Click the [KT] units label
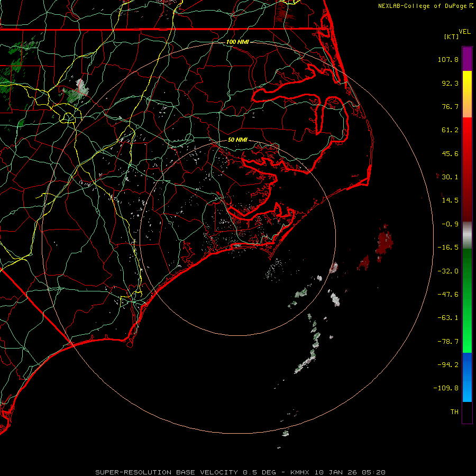476x476 pixels. [451, 36]
